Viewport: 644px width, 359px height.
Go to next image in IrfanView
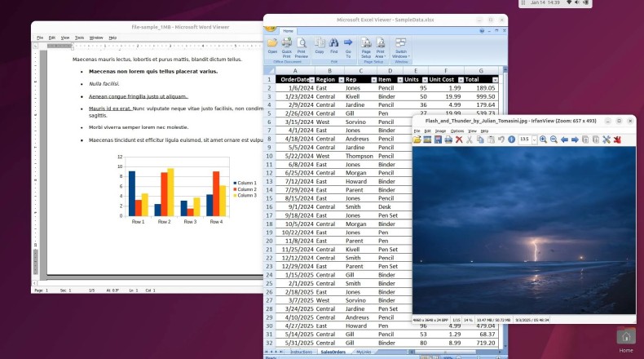tap(575, 140)
